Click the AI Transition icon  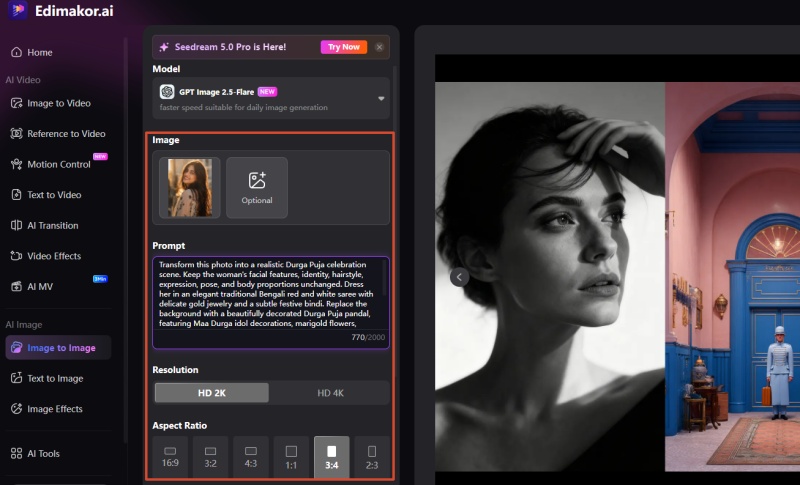point(16,225)
